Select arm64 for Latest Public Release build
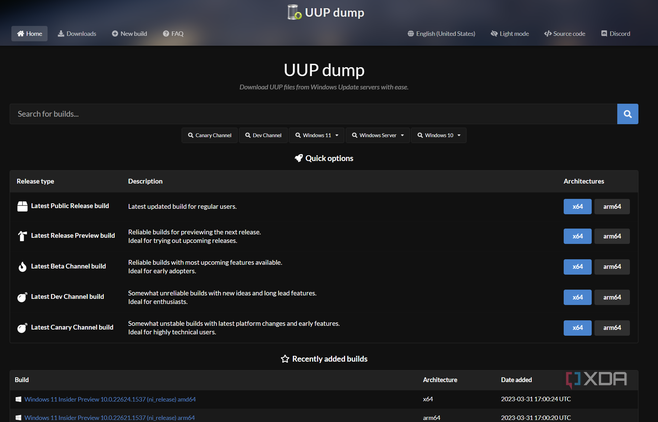Image resolution: width=658 pixels, height=422 pixels. point(612,206)
